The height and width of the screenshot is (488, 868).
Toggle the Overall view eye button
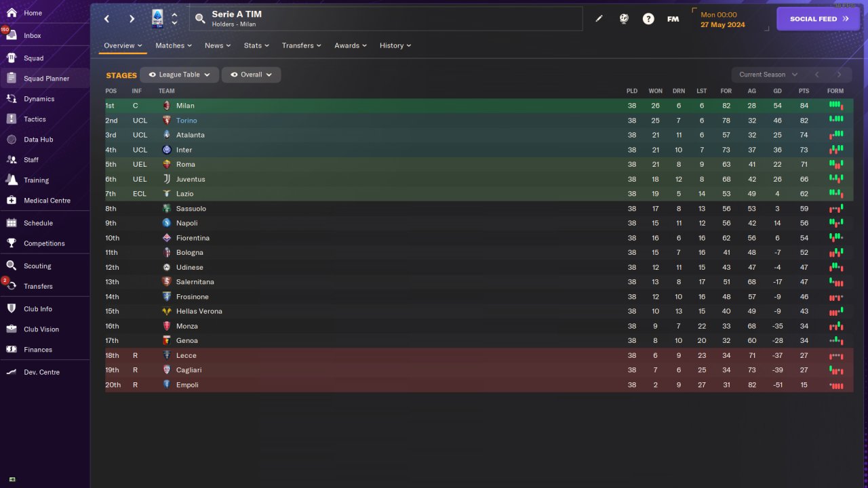(234, 75)
